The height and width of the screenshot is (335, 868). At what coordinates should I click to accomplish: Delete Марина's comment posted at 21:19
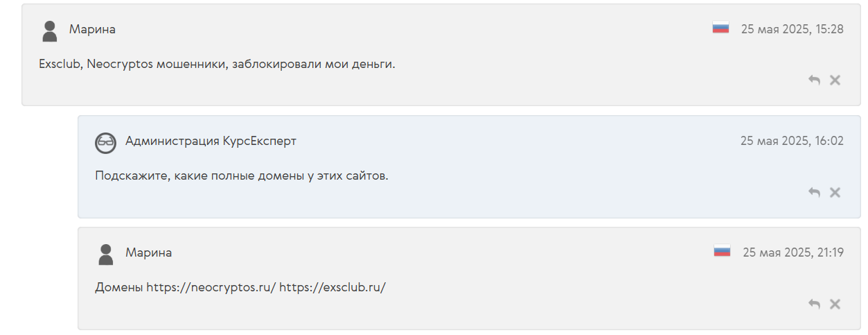coord(835,304)
